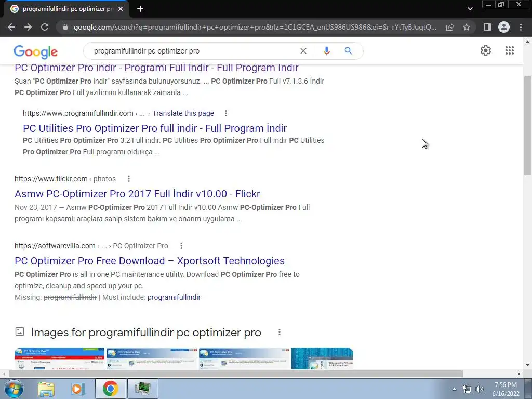Switch to Chrome taskbar button
The image size is (532, 399).
[x=111, y=389]
